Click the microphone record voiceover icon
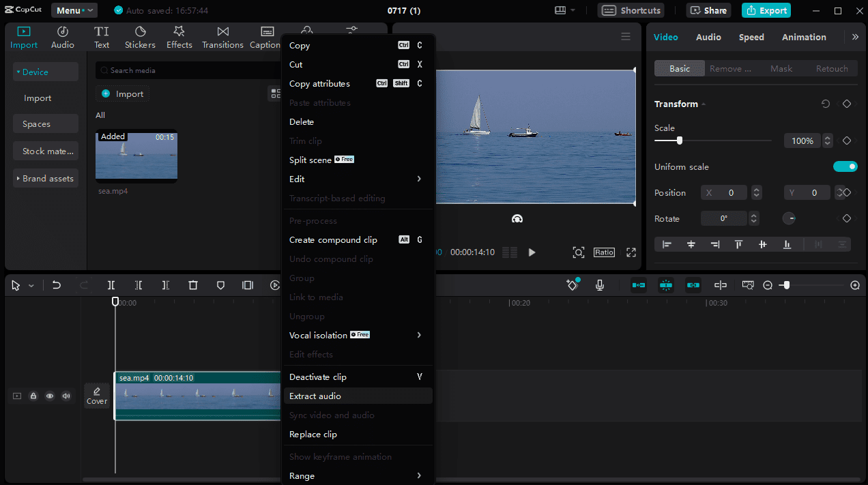This screenshot has height=485, width=868. (x=600, y=285)
